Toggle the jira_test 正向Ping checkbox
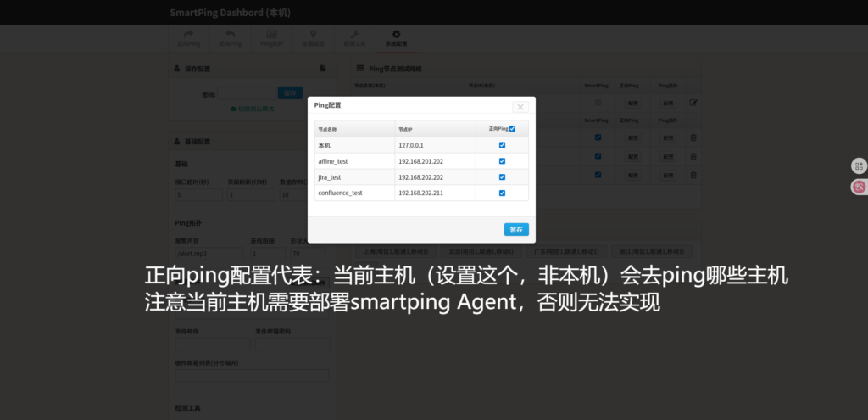The image size is (868, 420). pos(502,177)
